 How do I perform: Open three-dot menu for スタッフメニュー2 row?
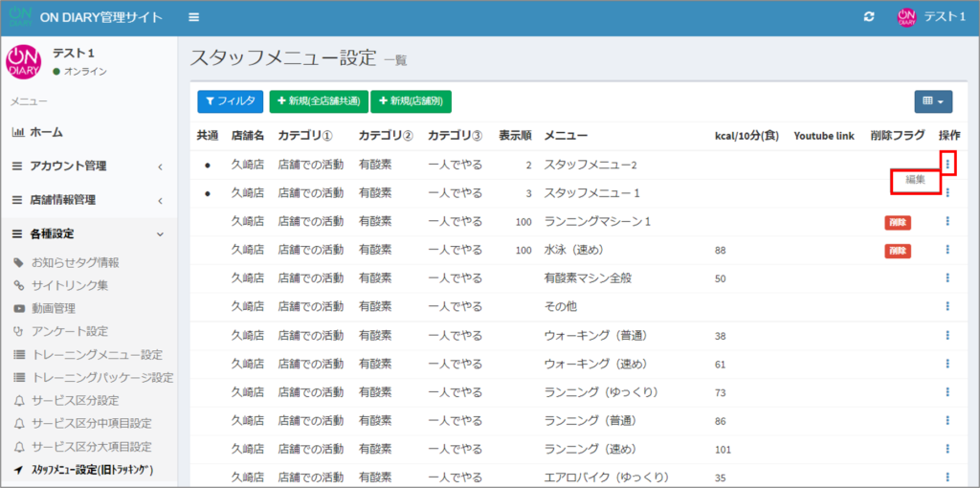tap(947, 165)
